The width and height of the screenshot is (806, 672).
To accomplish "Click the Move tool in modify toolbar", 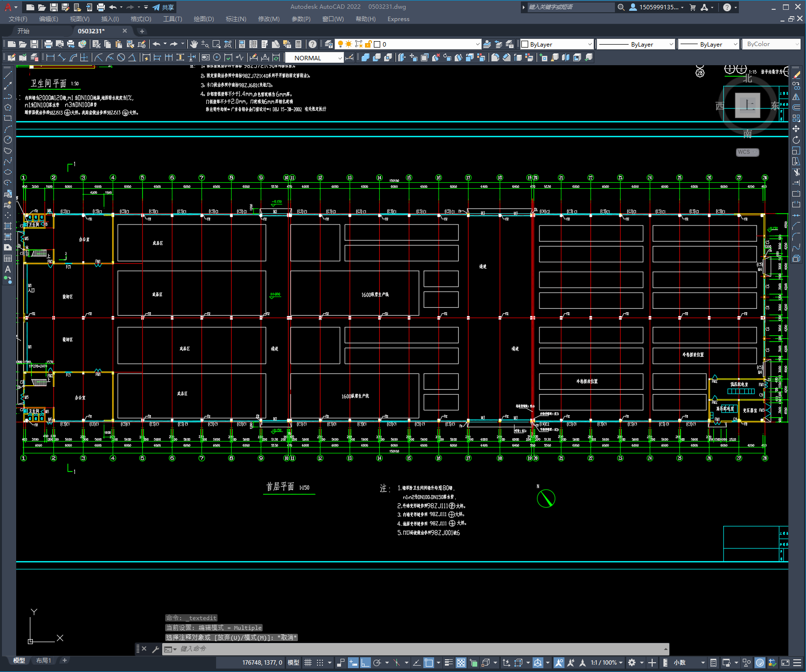I will pyautogui.click(x=796, y=129).
